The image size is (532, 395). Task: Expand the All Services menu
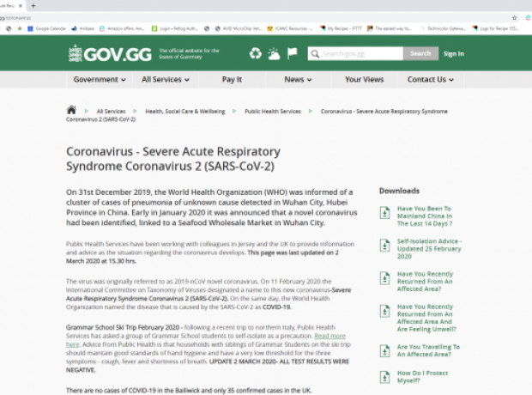166,80
